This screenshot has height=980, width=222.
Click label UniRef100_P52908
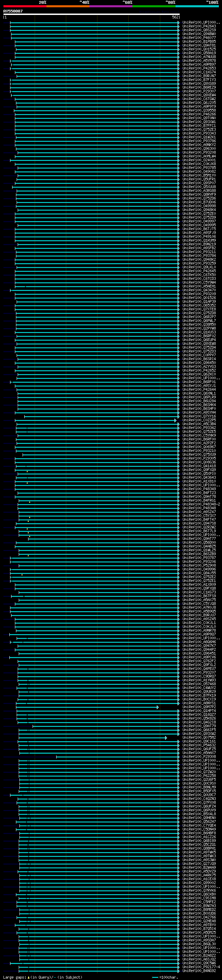click(199, 565)
